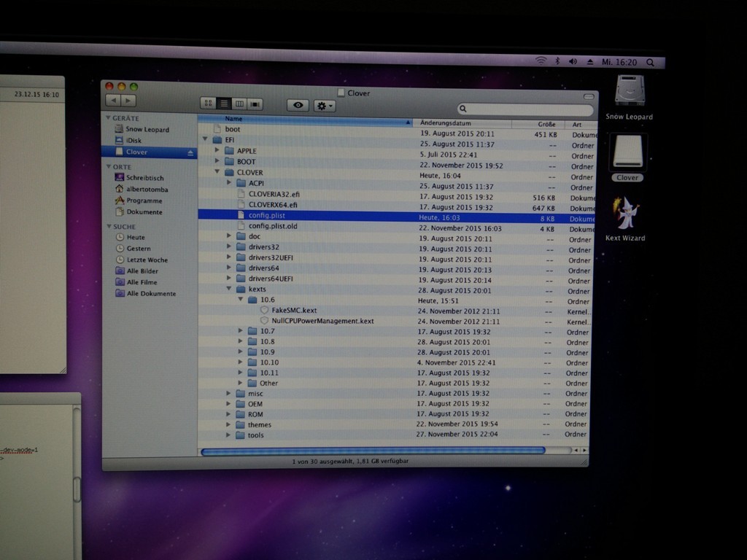This screenshot has height=560, width=747.
Task: Open the volume control in menu bar
Action: (573, 62)
